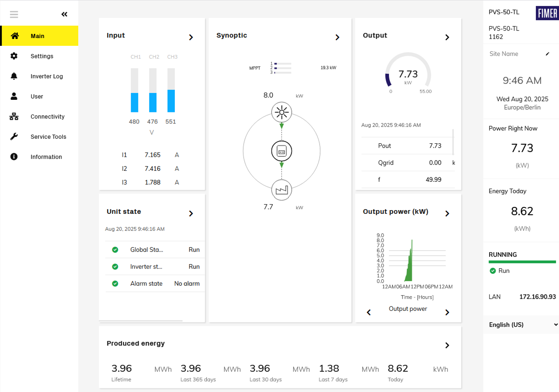Image resolution: width=559 pixels, height=392 pixels.
Task: Click the inverter icon in synoptic diagram
Action: point(282,151)
